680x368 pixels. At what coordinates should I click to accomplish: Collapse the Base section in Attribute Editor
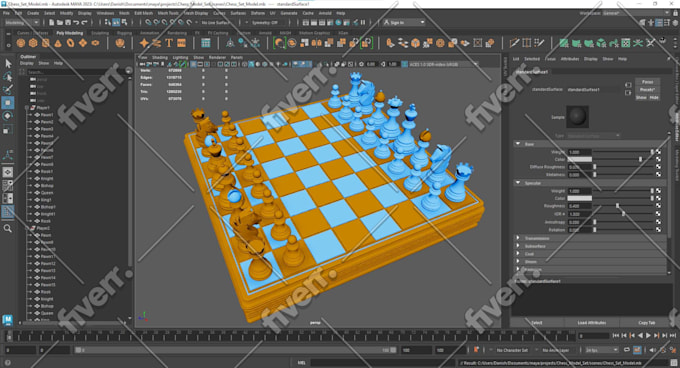[518, 143]
